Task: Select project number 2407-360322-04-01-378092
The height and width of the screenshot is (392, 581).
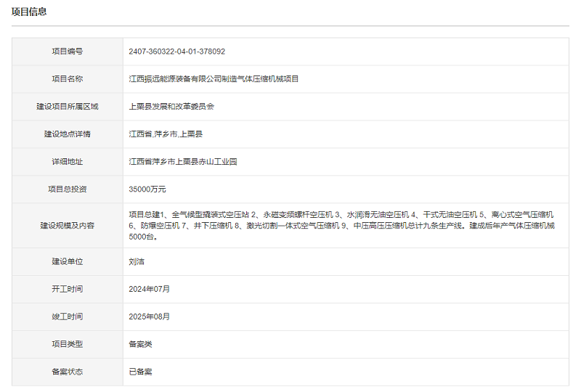Action: [176, 52]
